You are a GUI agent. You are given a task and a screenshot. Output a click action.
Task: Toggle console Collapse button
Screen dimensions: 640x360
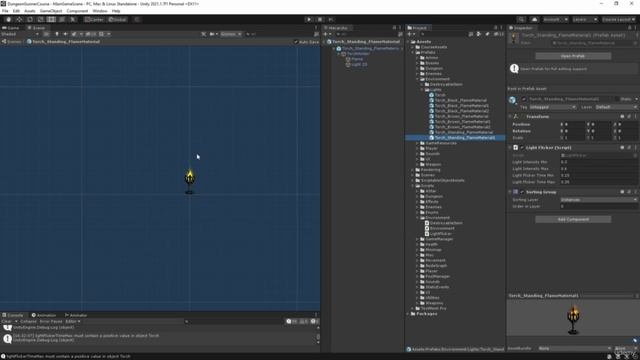click(x=28, y=322)
